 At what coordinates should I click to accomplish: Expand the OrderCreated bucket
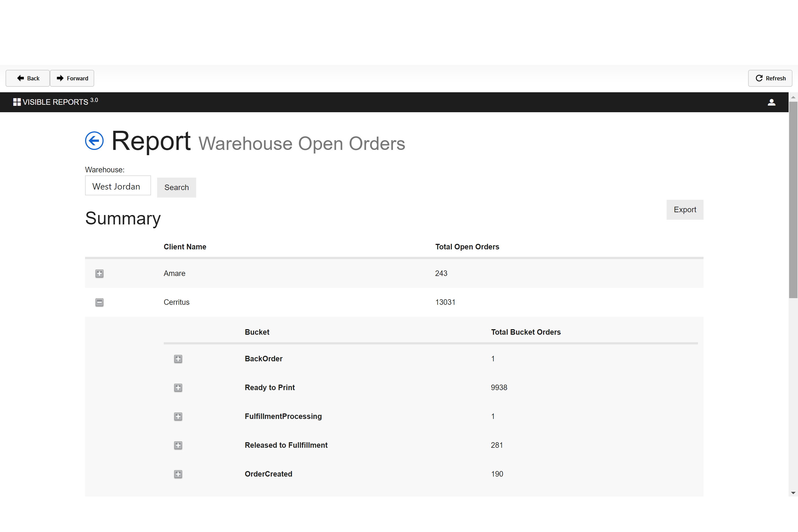pyautogui.click(x=178, y=474)
